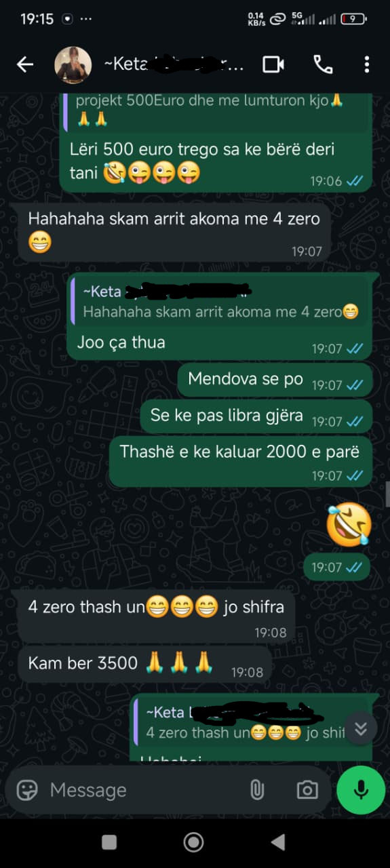Screen dimensions: 390x868
Task: Tap the back arrow in chat header
Action: [x=25, y=64]
